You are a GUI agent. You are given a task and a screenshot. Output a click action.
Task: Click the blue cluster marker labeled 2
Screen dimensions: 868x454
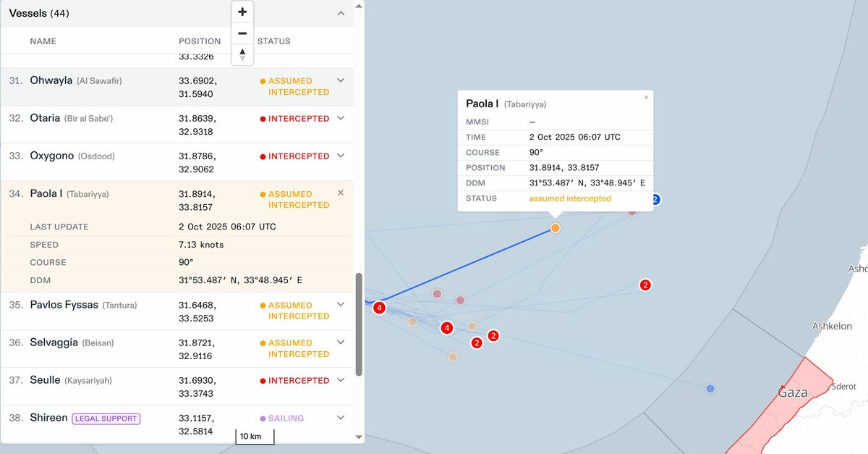point(655,200)
